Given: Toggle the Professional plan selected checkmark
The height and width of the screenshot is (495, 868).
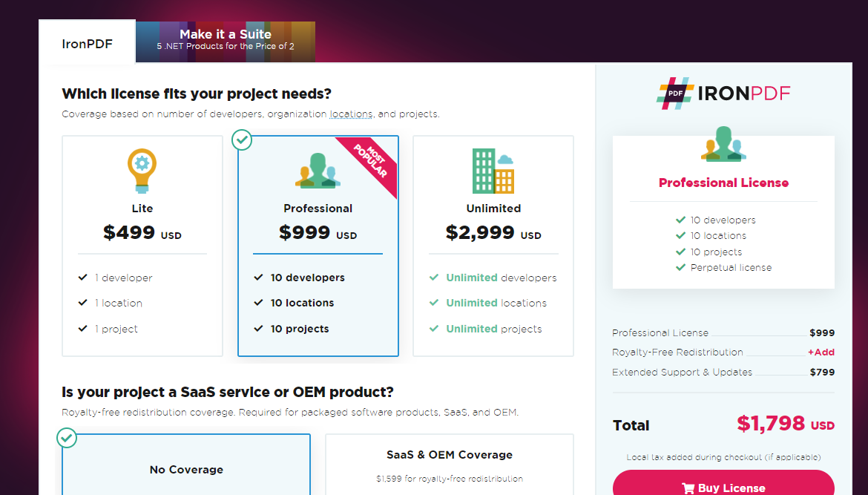Looking at the screenshot, I should [x=242, y=140].
